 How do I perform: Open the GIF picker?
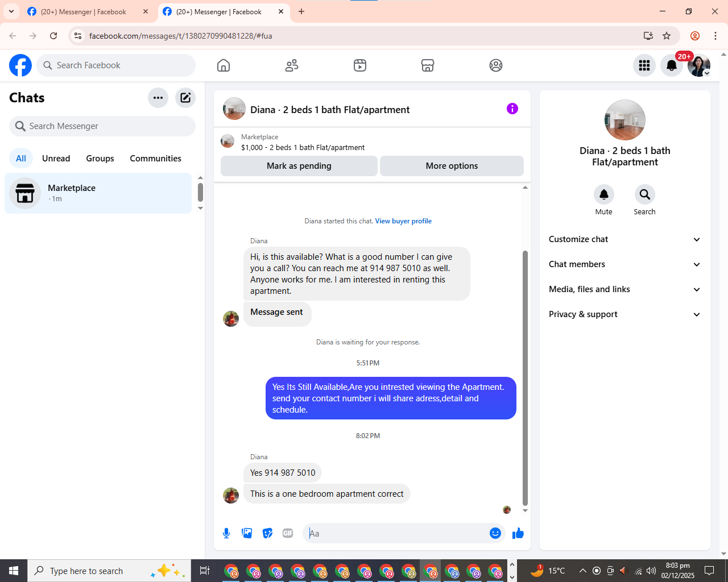pos(288,533)
